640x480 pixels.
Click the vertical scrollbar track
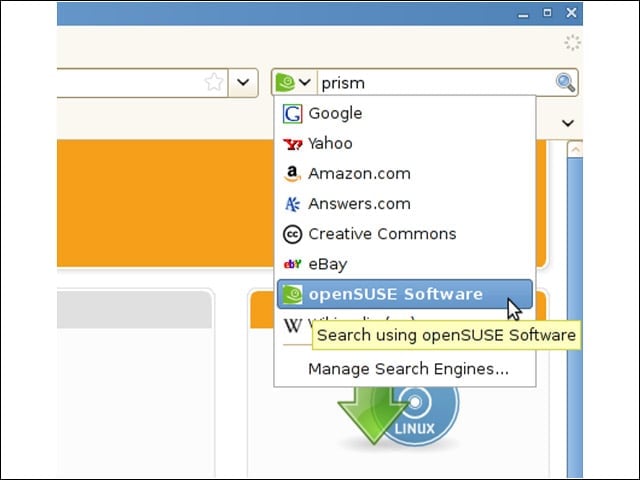[x=575, y=318]
